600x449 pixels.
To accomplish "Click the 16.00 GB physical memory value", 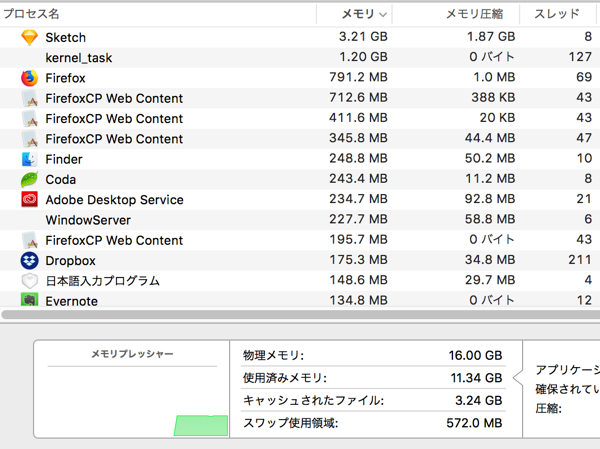I will click(x=475, y=356).
